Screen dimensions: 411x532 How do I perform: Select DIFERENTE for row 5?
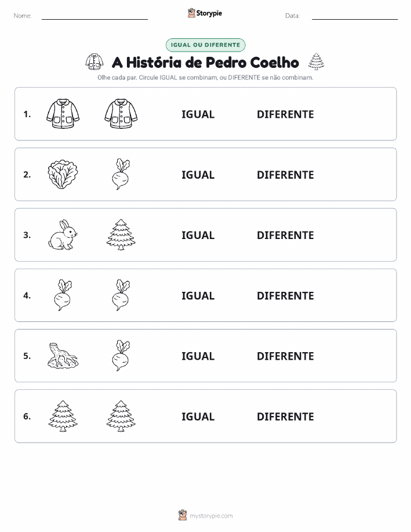tap(285, 356)
